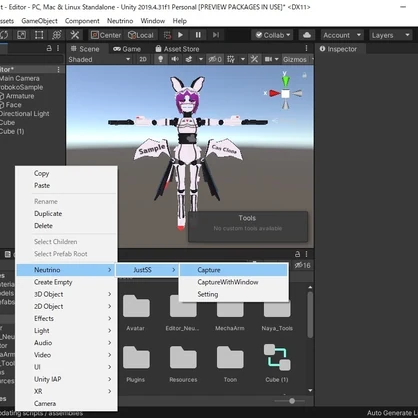The height and width of the screenshot is (418, 418).
Task: Open Setting in JustSS submenu
Action: point(233,294)
